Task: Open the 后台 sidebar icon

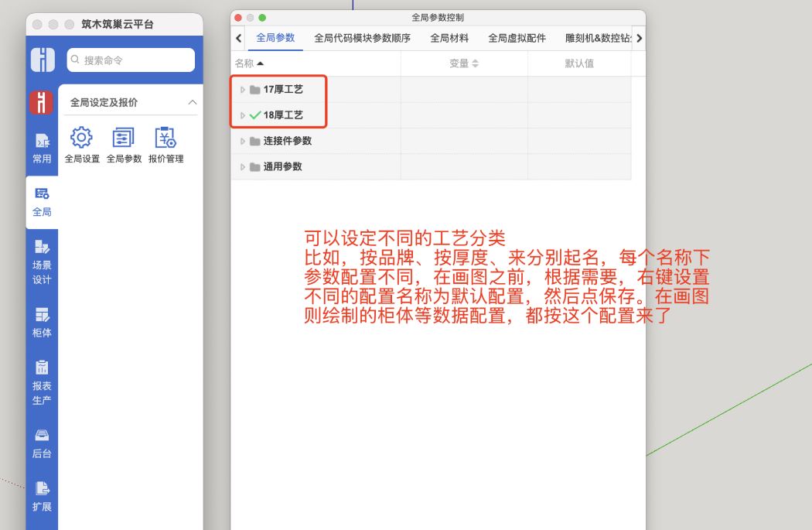Action: click(x=43, y=441)
